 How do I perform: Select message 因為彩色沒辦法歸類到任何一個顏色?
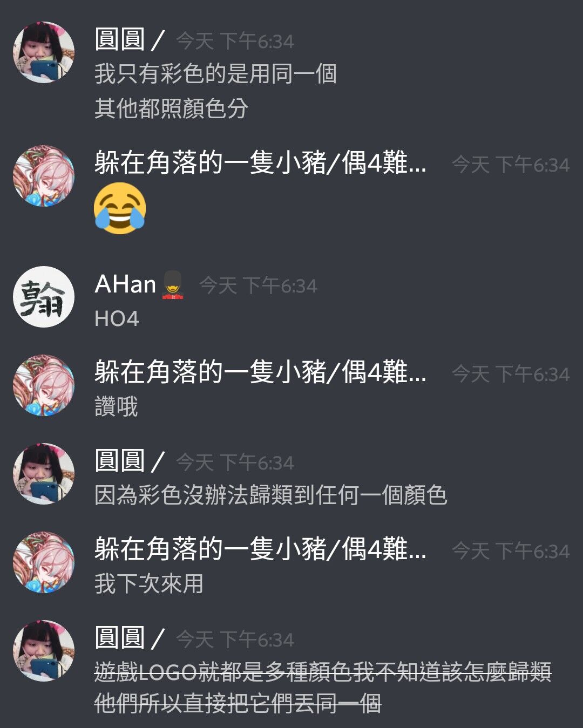click(x=271, y=495)
